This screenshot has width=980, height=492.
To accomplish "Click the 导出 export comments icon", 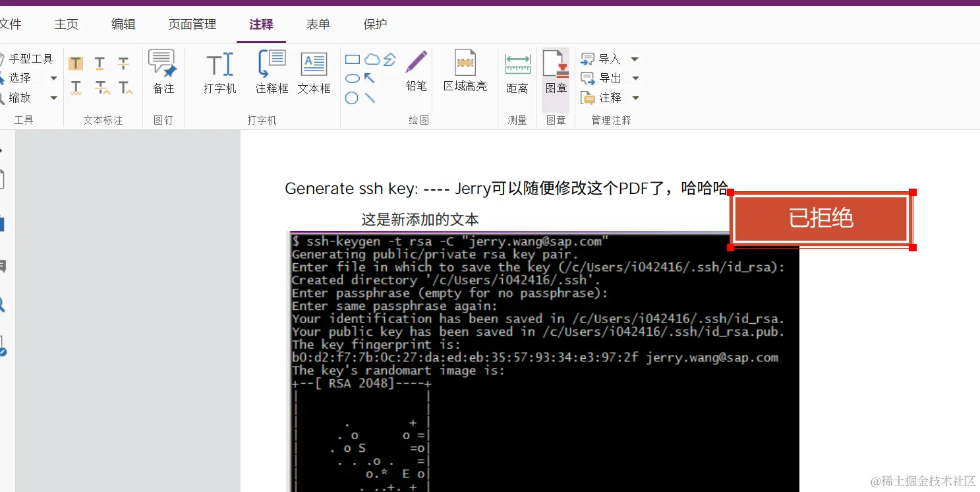I will (587, 78).
